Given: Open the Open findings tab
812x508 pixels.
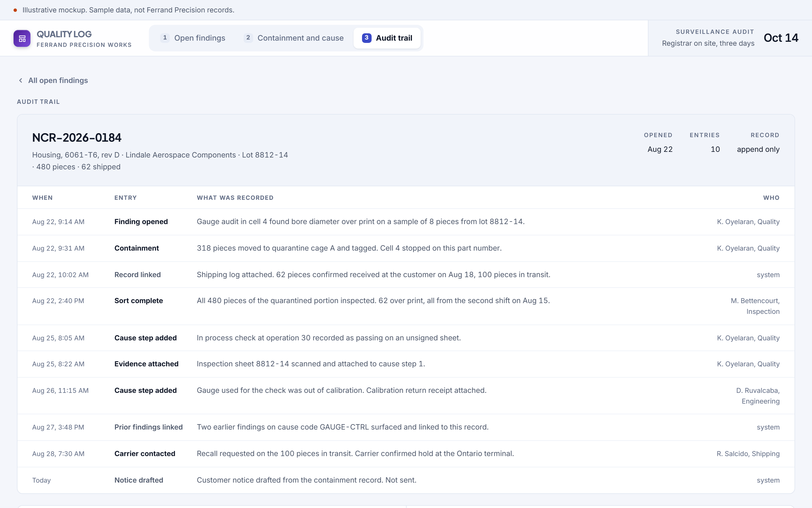Looking at the screenshot, I should 193,38.
